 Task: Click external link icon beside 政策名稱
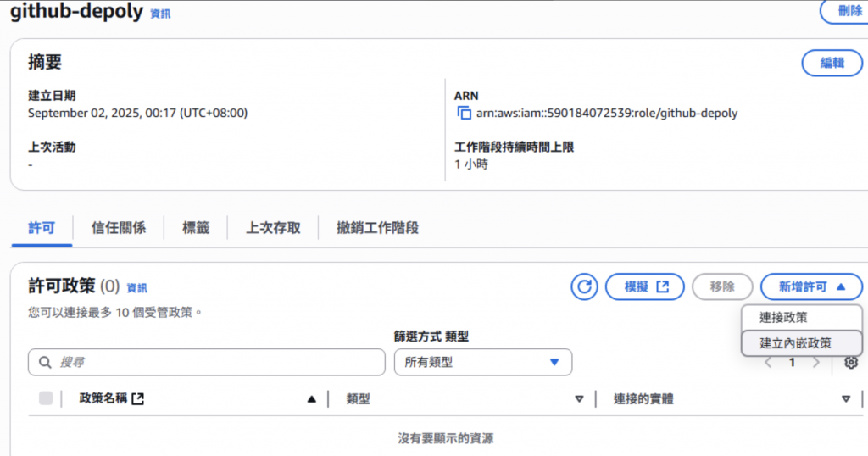click(138, 398)
